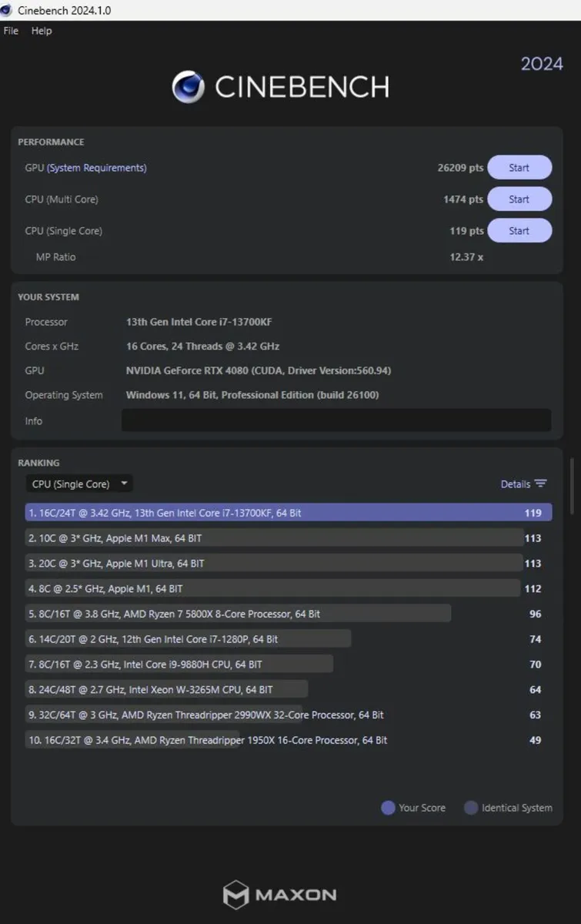Start the CPU Multi Core benchmark
581x924 pixels.
tap(519, 199)
